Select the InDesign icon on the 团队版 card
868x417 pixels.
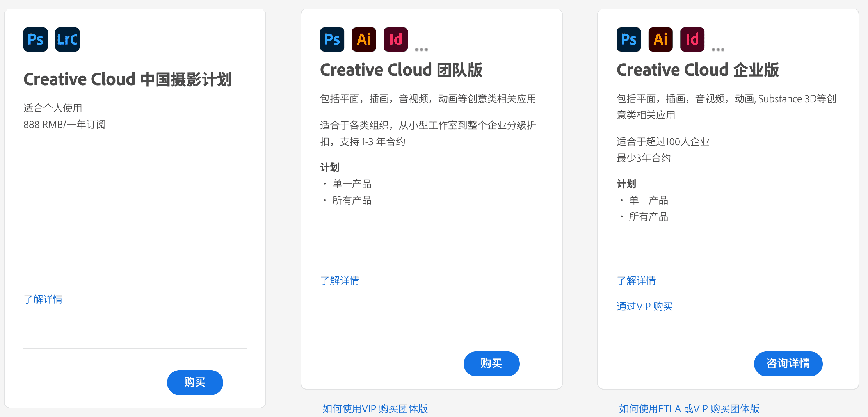(x=395, y=39)
